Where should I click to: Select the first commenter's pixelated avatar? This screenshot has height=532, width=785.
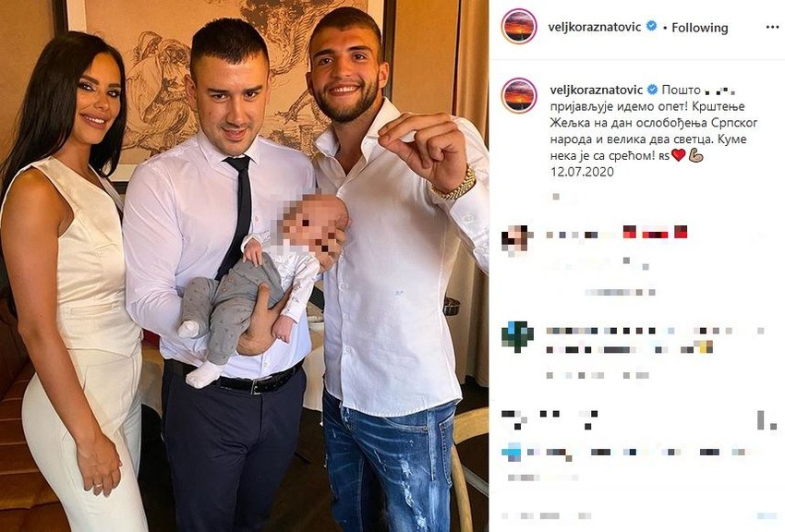tap(515, 239)
